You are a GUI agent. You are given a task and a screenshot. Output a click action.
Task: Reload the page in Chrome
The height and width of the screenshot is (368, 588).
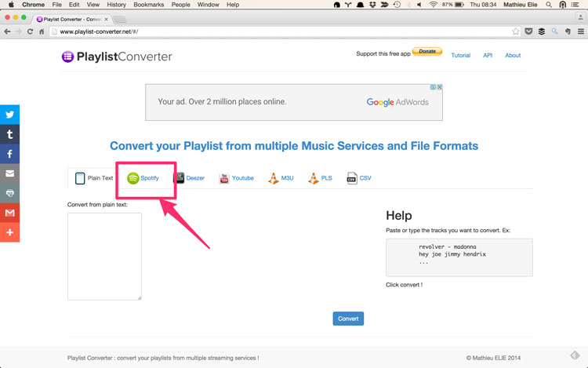pyautogui.click(x=30, y=32)
